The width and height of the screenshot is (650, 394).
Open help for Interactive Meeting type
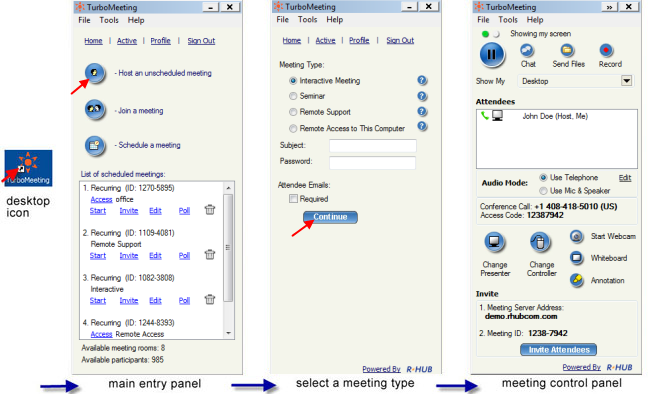(x=422, y=80)
